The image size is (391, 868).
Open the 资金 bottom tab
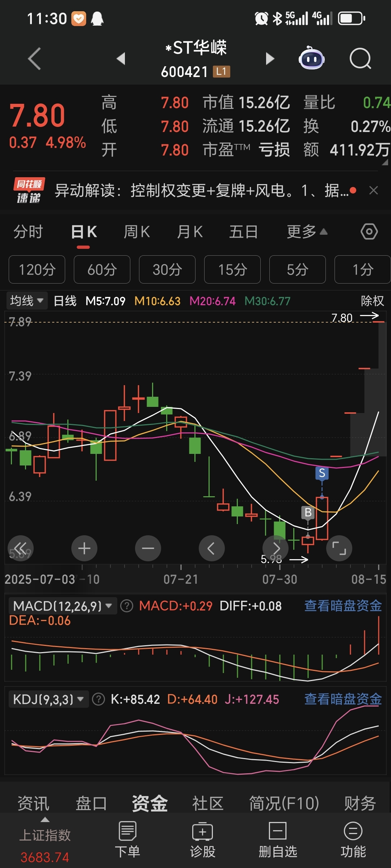(150, 803)
